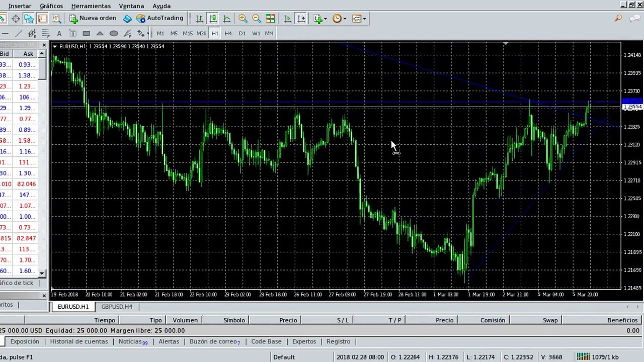Set timeframe to M5
Viewport: 644px width, 362px height.
[174, 33]
